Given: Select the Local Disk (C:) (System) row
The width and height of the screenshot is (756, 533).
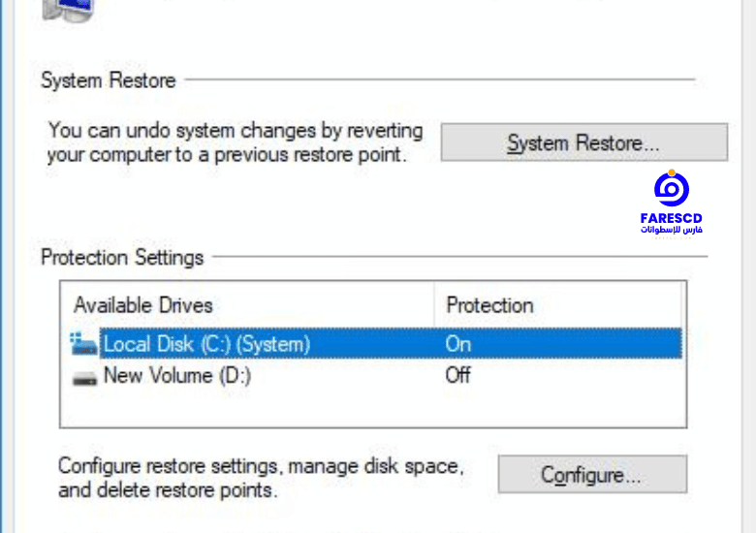Looking at the screenshot, I should 376,344.
